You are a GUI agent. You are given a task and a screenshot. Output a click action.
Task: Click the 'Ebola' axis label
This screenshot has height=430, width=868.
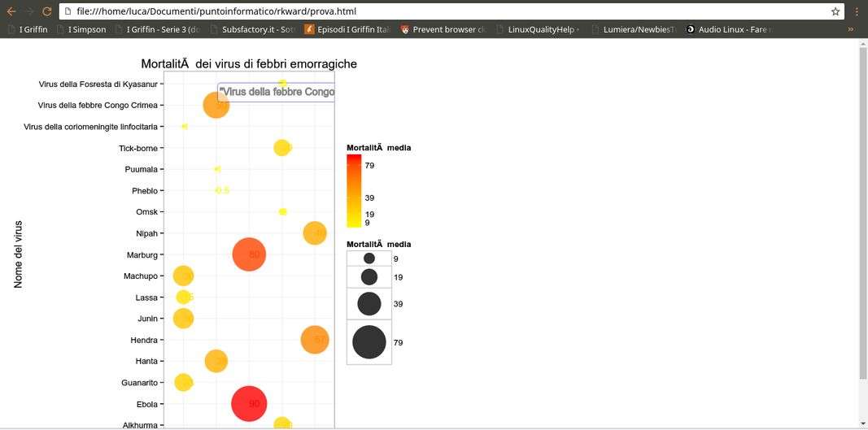pos(146,405)
